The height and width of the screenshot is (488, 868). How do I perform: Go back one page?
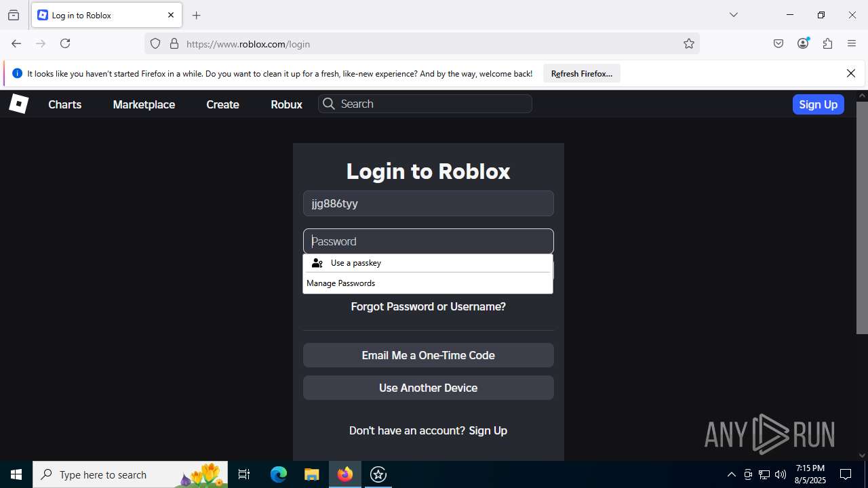pyautogui.click(x=16, y=43)
